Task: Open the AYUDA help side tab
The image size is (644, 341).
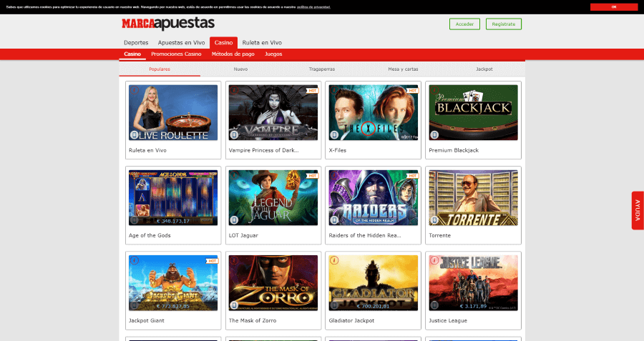Action: 638,210
